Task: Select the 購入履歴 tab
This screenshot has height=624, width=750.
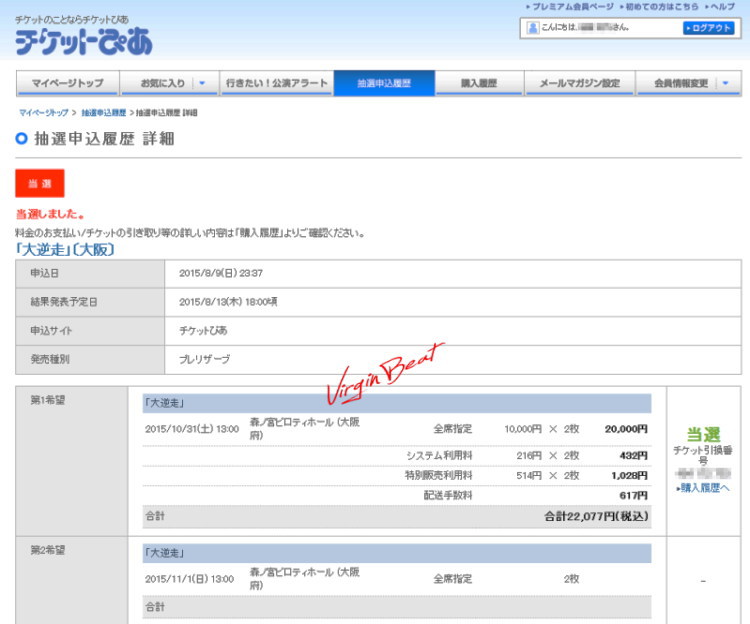Action: click(479, 83)
